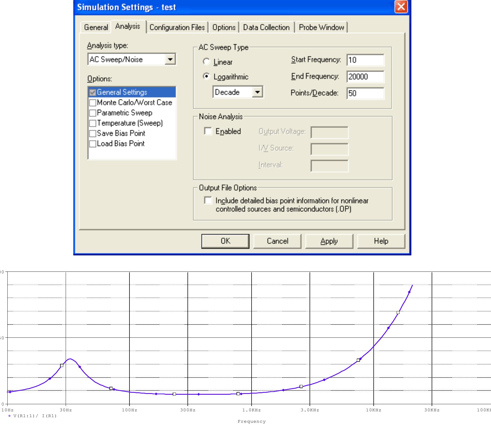Open Help for simulation settings
491x448 pixels.
(x=381, y=241)
